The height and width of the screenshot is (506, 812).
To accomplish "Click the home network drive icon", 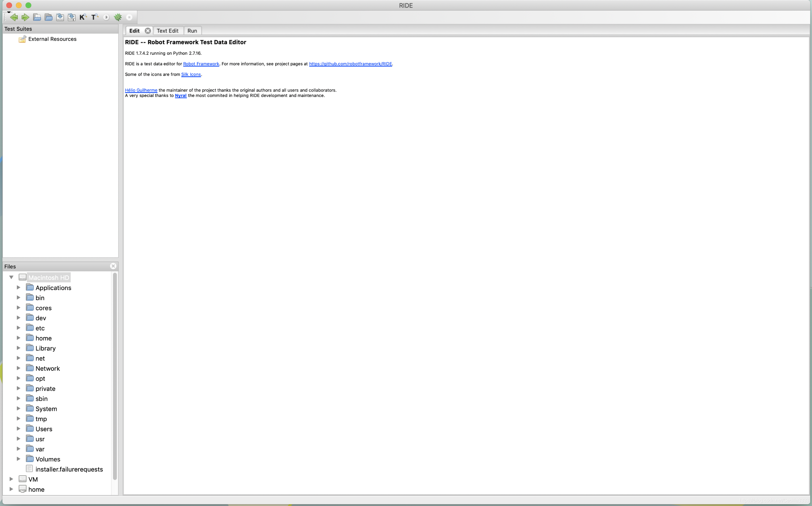I will [22, 489].
